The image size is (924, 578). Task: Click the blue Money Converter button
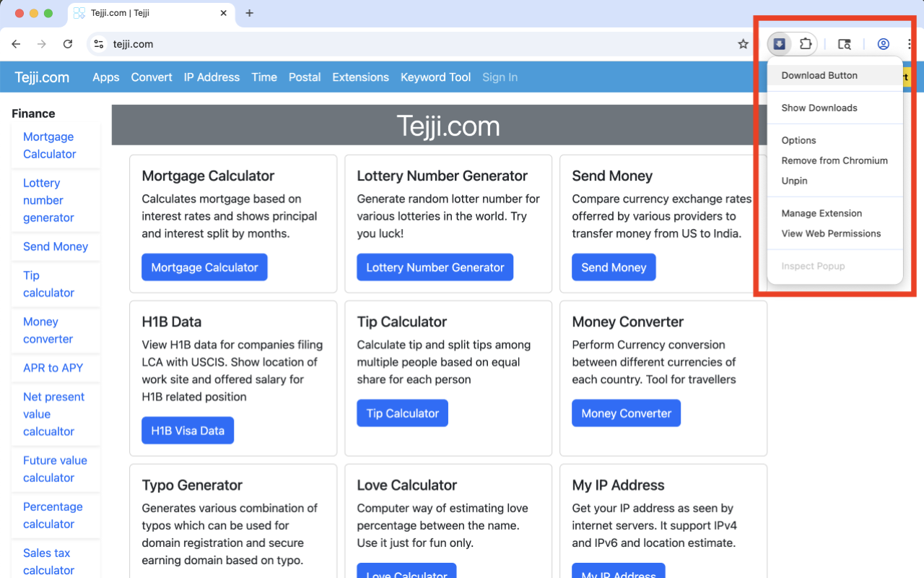(x=627, y=413)
